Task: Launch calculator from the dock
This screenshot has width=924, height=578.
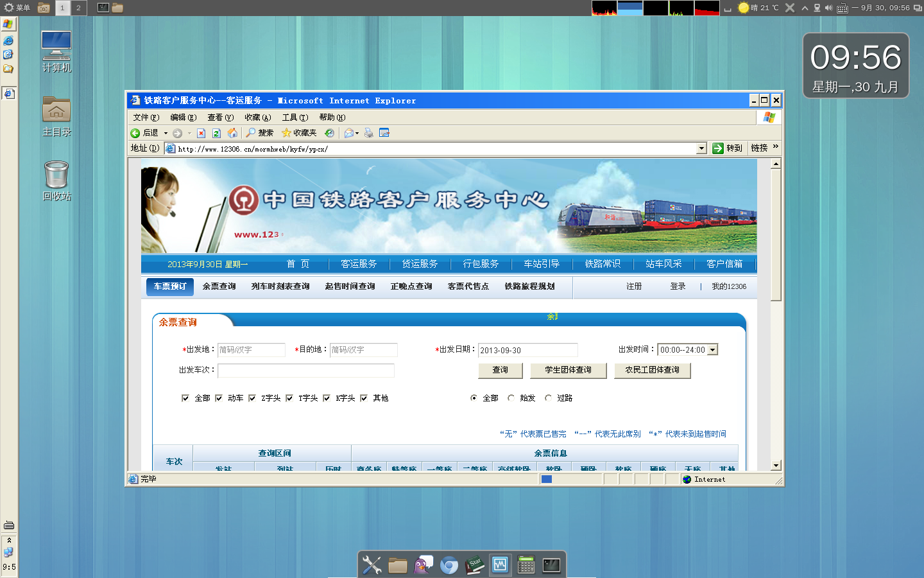Action: click(526, 565)
